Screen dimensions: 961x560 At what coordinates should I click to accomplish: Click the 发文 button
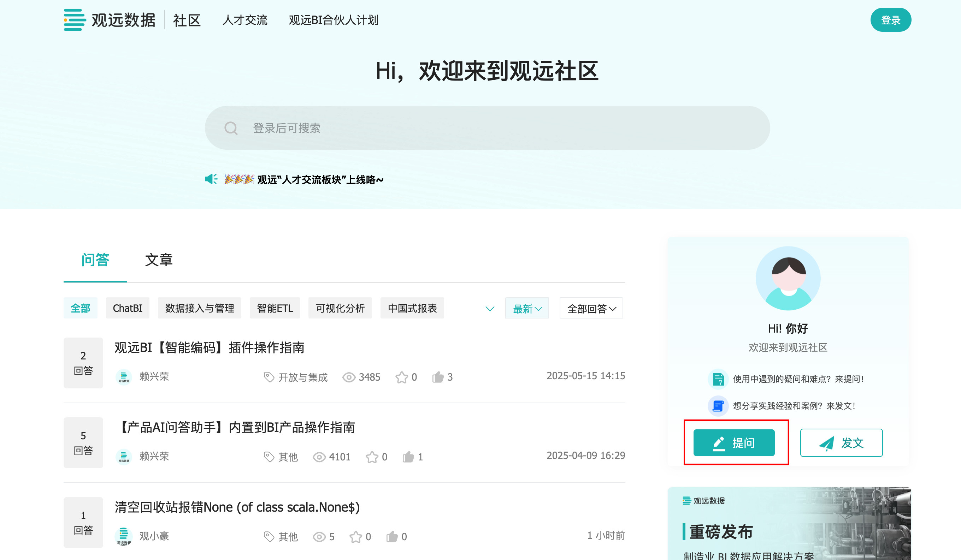[x=841, y=443]
